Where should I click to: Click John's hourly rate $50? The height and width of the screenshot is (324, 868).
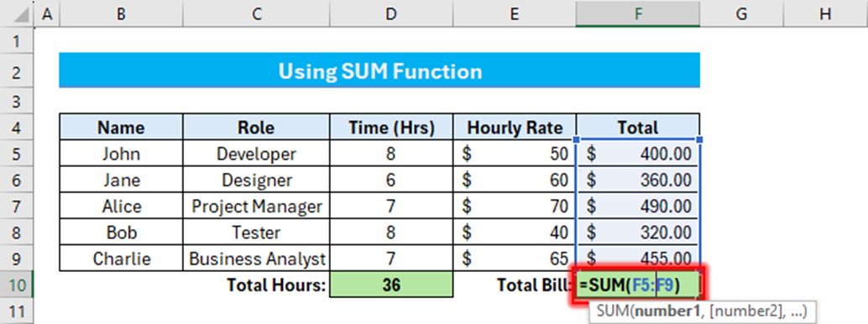tap(515, 154)
